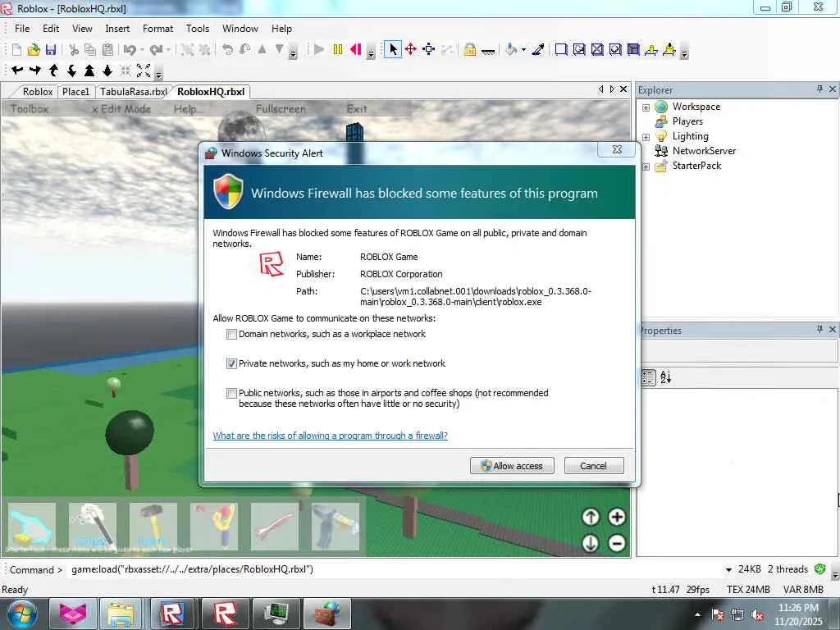Select NetworkServer in the Explorer

704,151
